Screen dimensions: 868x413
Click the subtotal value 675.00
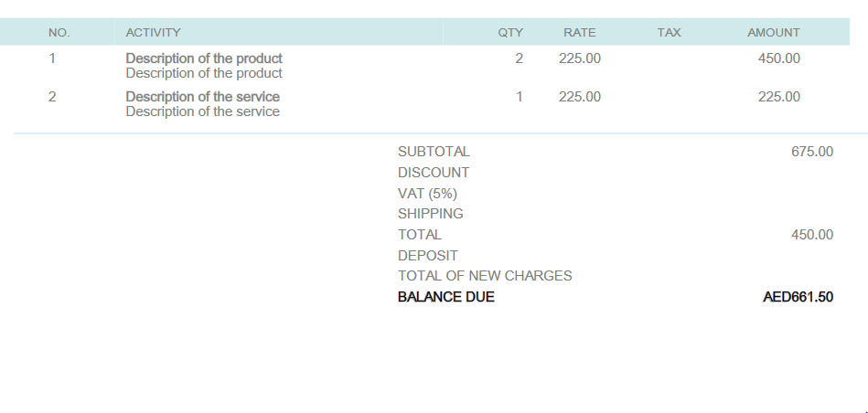pyautogui.click(x=811, y=152)
